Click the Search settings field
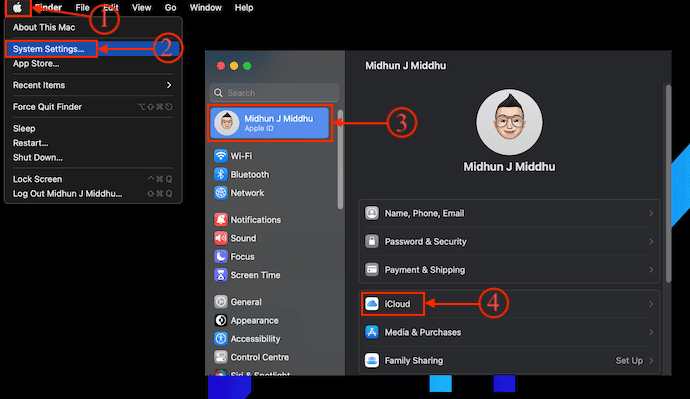690x399 pixels. pos(275,93)
